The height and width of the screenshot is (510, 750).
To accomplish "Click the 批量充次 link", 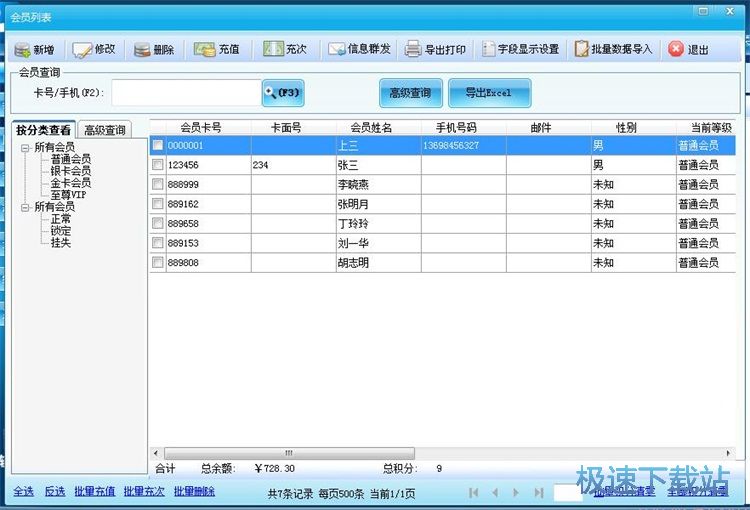I will tap(144, 491).
